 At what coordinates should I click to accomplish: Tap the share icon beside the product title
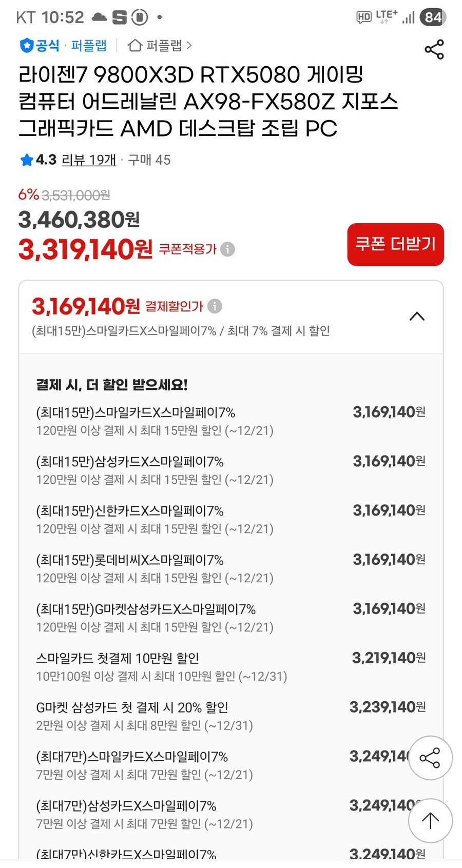(x=434, y=49)
